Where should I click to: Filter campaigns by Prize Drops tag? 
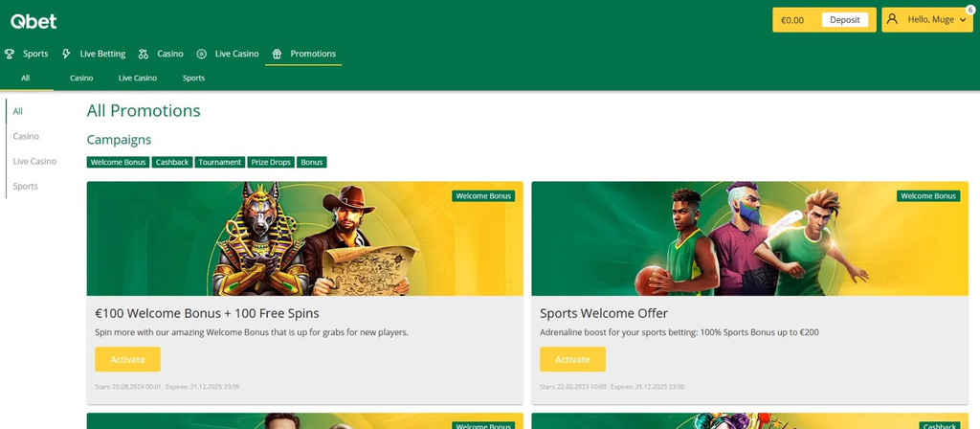(271, 162)
